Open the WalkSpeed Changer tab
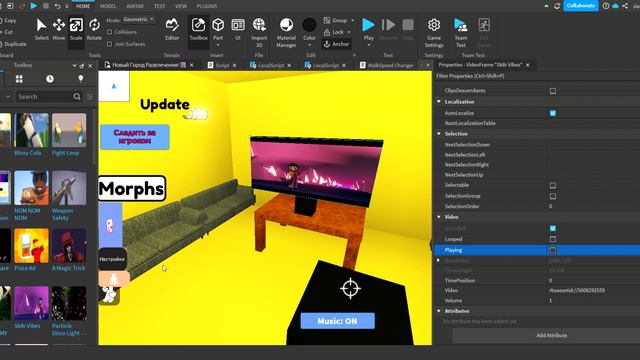The image size is (640, 360). tap(390, 65)
